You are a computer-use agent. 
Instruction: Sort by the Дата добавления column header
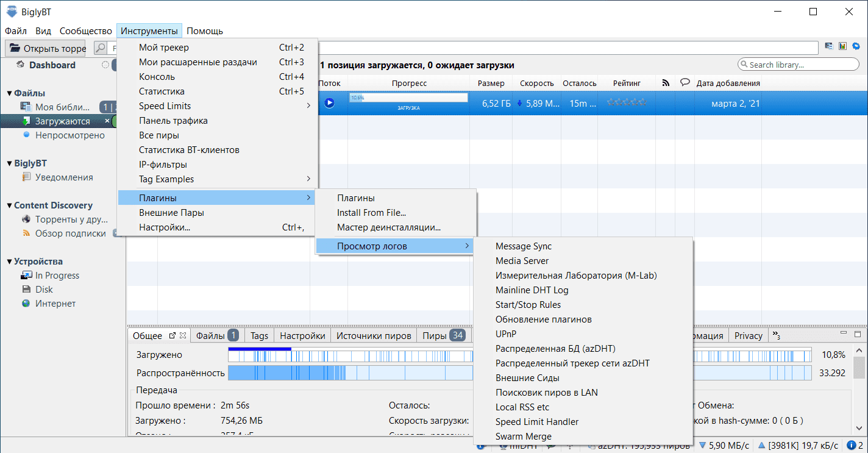[728, 83]
